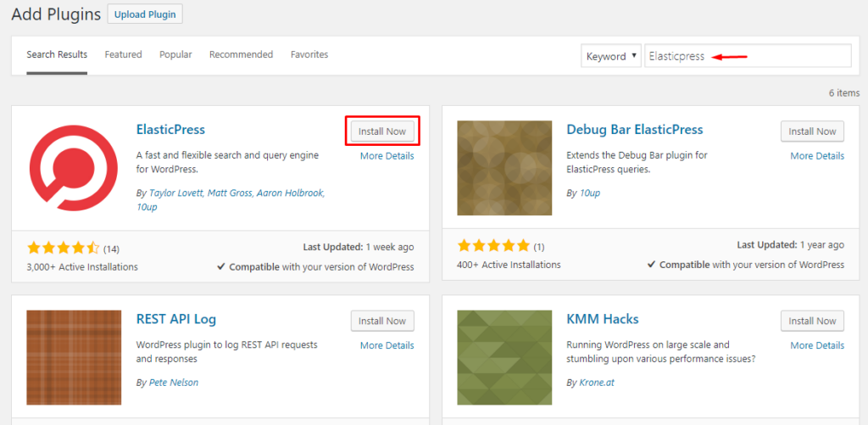Open the KMM Hacks title link
Viewport: 868px width, 425px height.
603,319
